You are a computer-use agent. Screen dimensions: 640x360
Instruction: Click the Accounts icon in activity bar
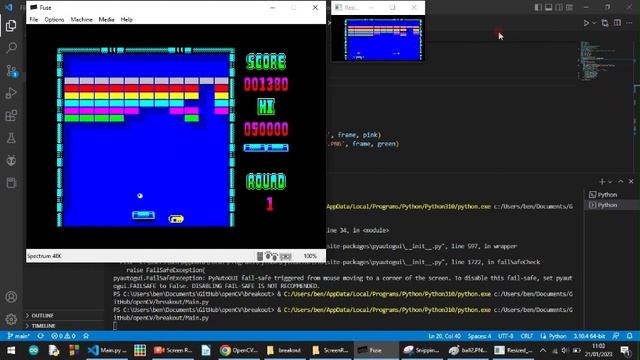pos(11,297)
